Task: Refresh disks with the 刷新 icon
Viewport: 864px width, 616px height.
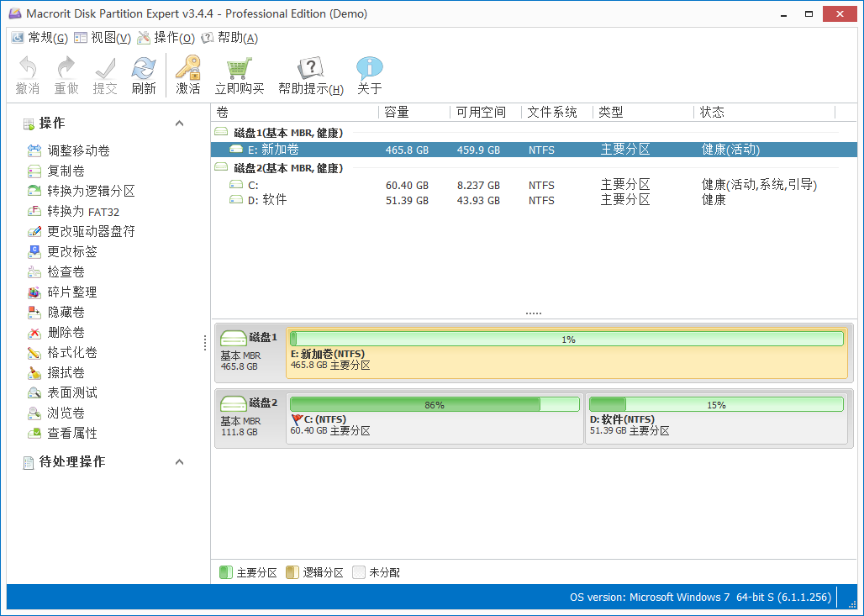Action: (x=144, y=68)
